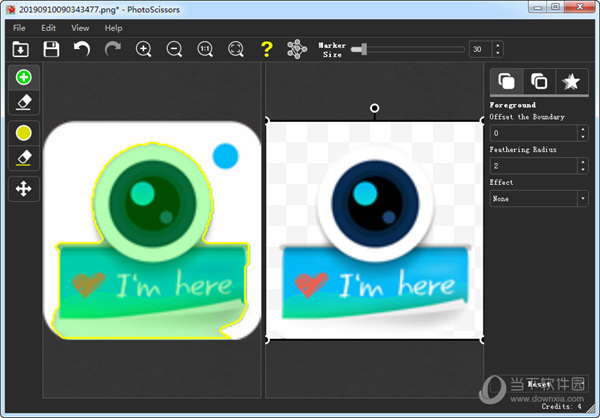Click the neural network auto-detect icon
Image resolution: width=600 pixels, height=418 pixels.
click(x=297, y=49)
